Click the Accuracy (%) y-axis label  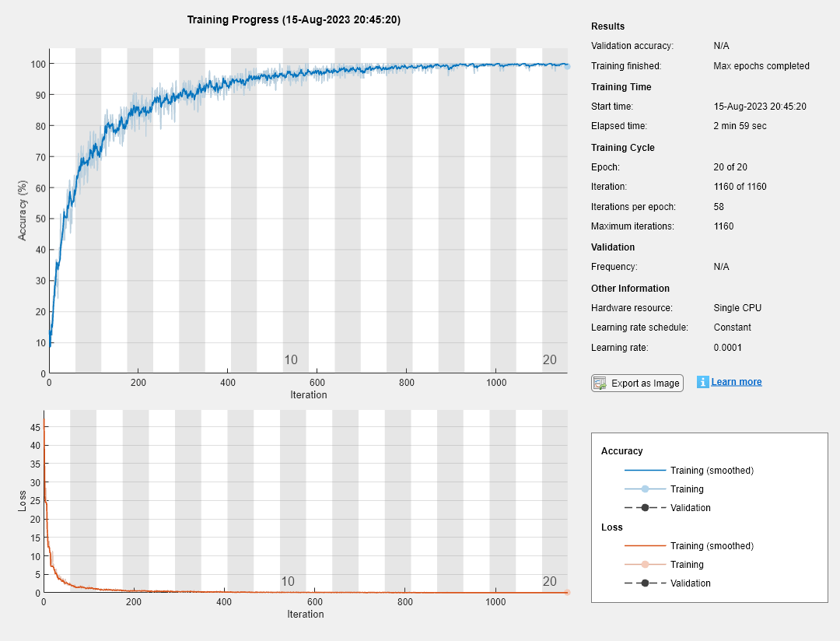click(23, 210)
